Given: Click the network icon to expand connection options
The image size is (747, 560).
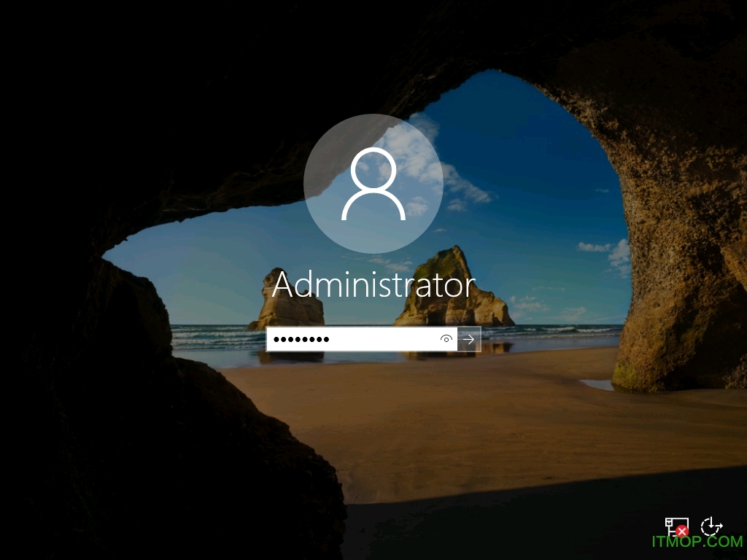Looking at the screenshot, I should coord(677,526).
